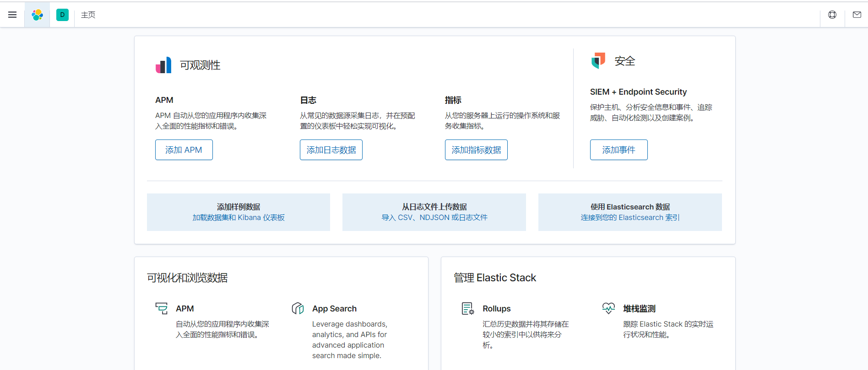Open the newsfeed mail icon
This screenshot has height=370, width=868.
pos(857,15)
